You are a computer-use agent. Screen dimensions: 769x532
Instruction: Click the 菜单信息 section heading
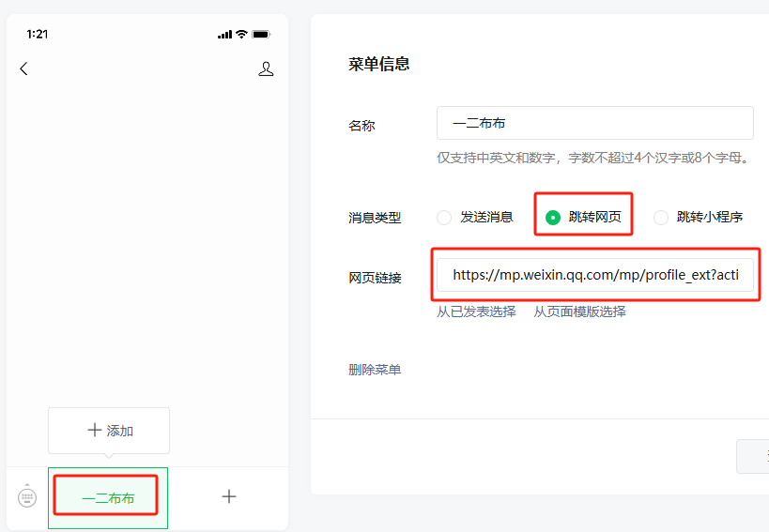[378, 64]
